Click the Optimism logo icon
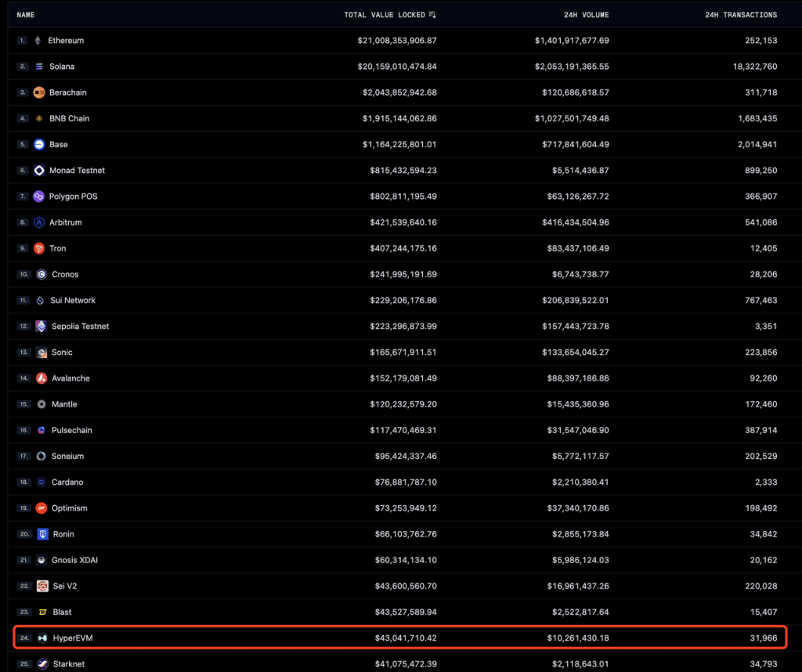This screenshot has width=802, height=672. pyautogui.click(x=42, y=508)
